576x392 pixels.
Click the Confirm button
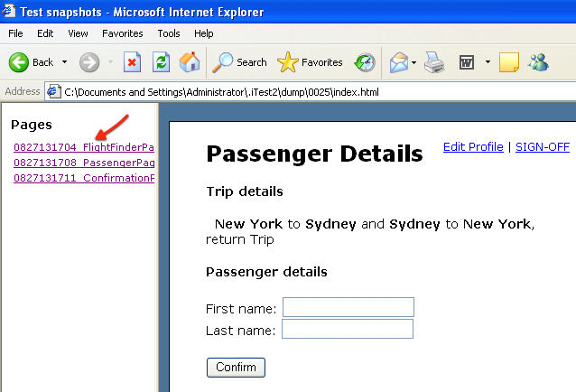[x=236, y=368]
